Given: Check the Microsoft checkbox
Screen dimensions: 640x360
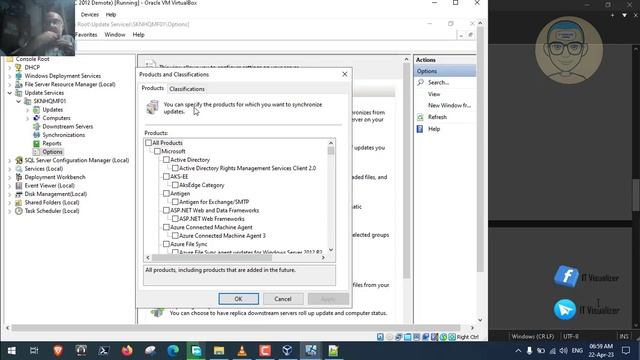Looking at the screenshot, I should tap(157, 151).
